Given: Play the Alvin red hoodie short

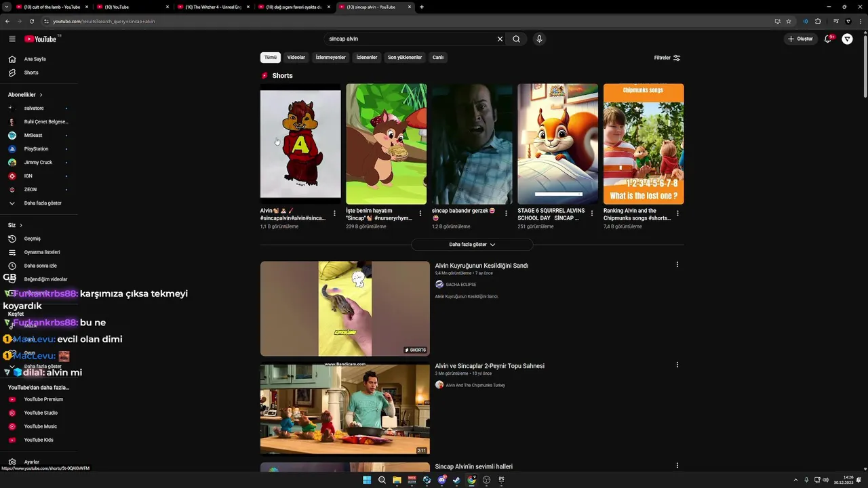Looking at the screenshot, I should click(x=300, y=144).
